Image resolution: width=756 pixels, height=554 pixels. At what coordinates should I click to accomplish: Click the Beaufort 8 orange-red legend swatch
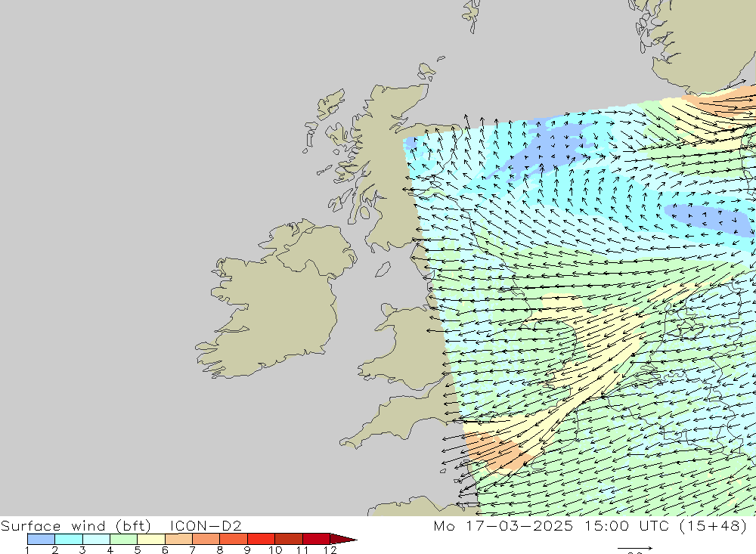tap(234, 539)
